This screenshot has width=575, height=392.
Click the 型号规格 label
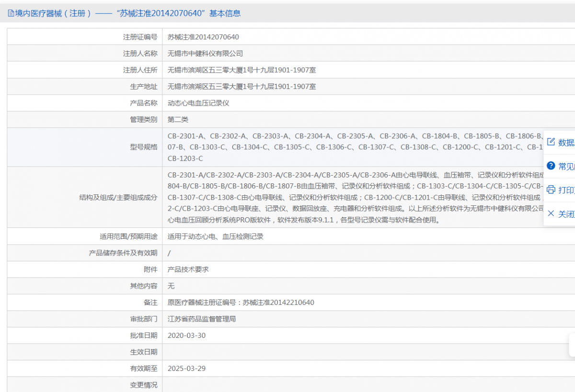144,147
